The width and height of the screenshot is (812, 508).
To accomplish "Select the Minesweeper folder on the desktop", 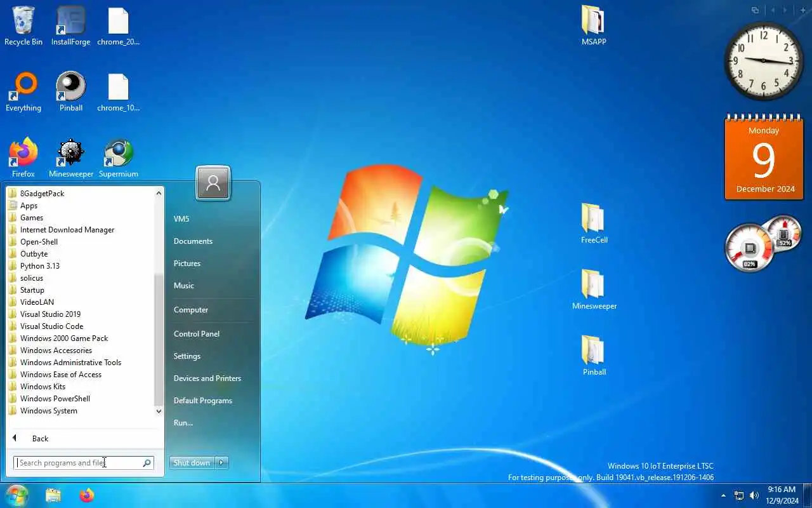I will coord(594,290).
